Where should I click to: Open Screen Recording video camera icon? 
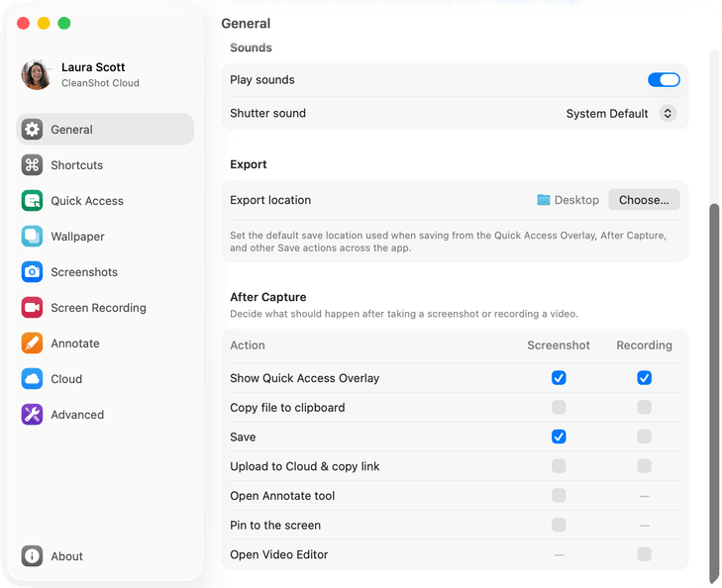(x=32, y=308)
